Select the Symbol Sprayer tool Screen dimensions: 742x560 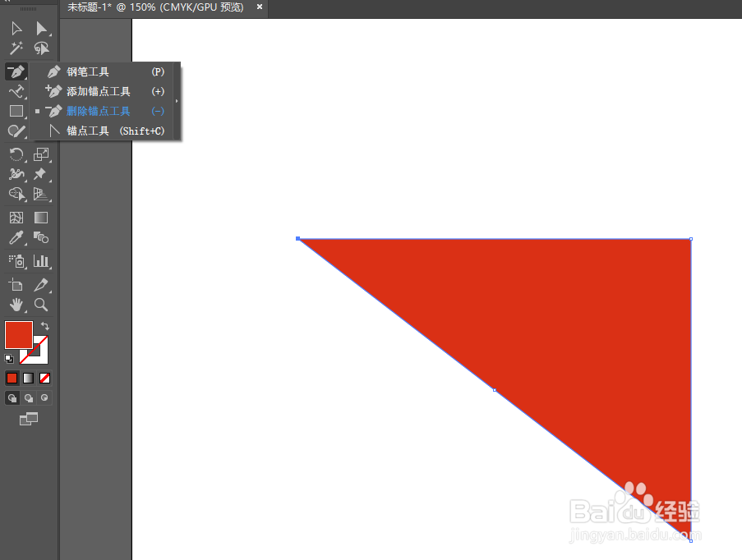16,261
